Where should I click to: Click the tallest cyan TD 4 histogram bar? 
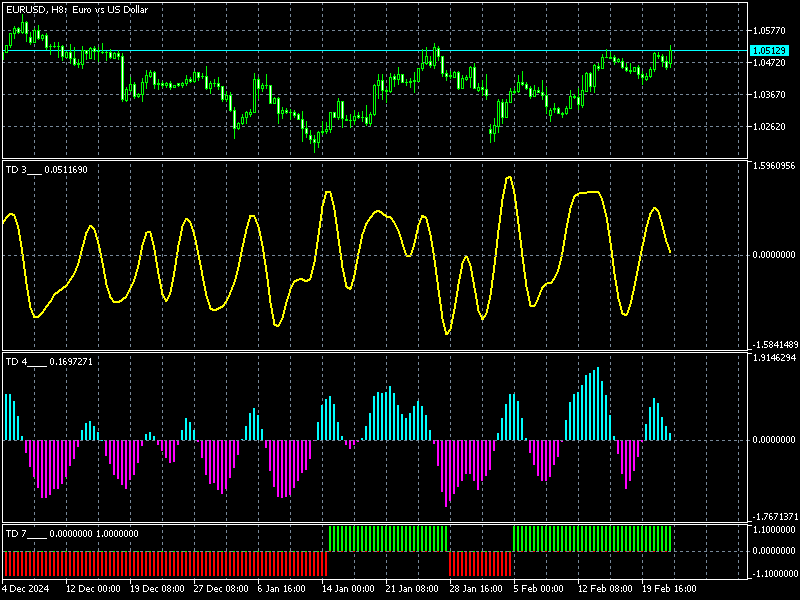[x=597, y=403]
